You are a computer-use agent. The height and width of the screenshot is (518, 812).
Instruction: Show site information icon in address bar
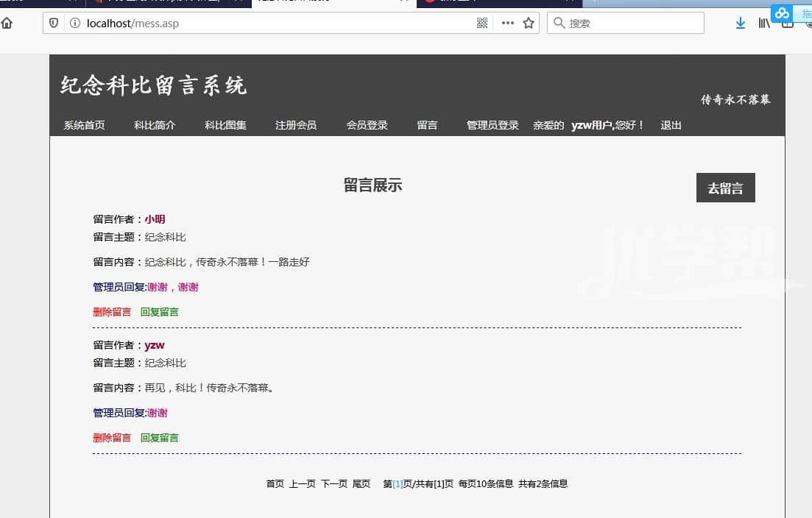pos(74,24)
